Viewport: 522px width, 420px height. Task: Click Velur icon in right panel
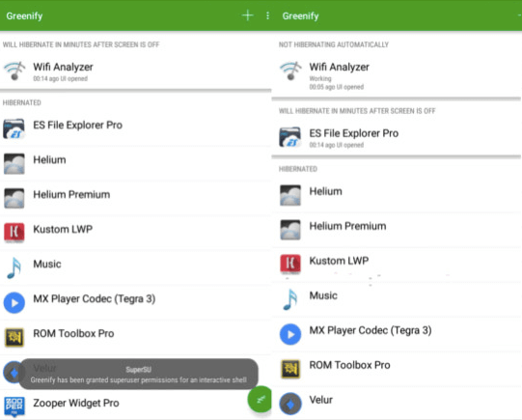point(290,404)
